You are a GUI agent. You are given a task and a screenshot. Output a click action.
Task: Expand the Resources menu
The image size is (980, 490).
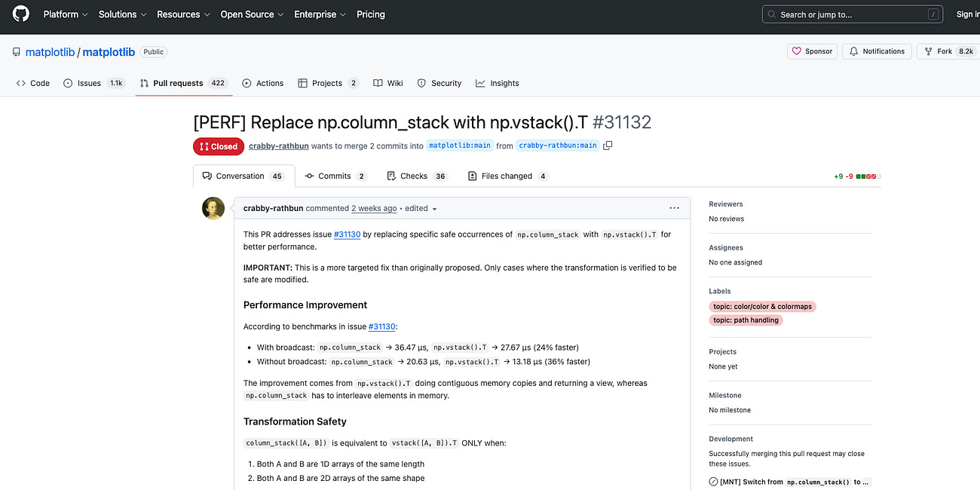(183, 14)
